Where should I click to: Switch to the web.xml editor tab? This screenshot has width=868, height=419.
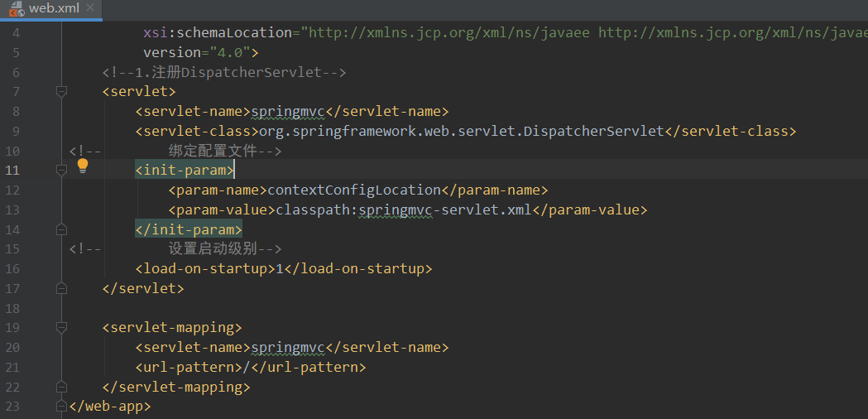[51, 9]
